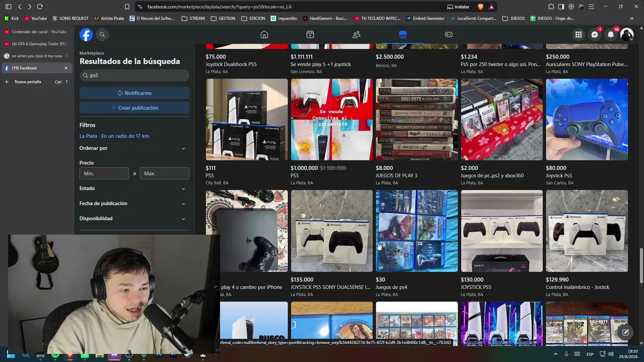Open the JUEGOS DE PLAY 3 listing photo
The image size is (644, 362).
click(417, 120)
